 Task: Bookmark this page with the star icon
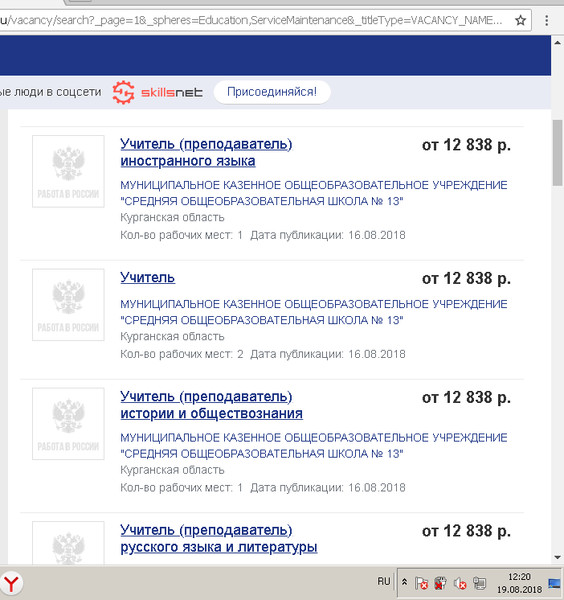pyautogui.click(x=520, y=20)
